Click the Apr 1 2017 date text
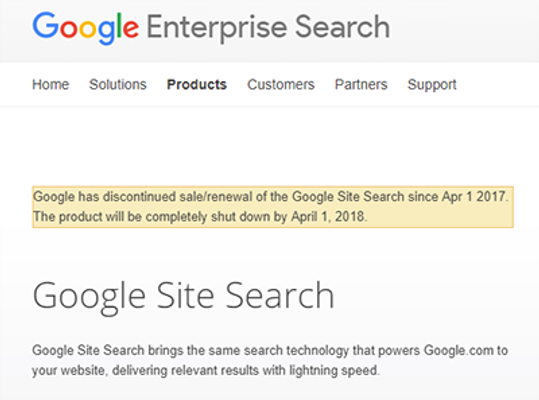Screen dimensions: 539x400 click(475, 197)
